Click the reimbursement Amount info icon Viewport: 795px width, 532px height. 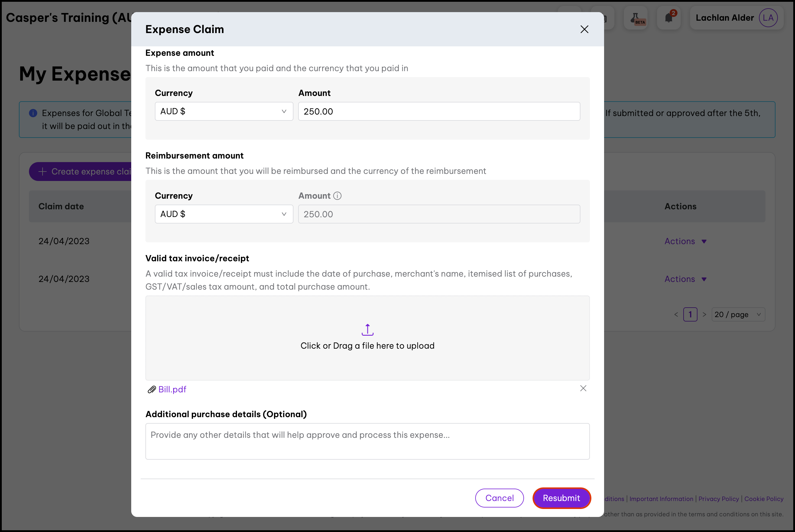[x=337, y=196]
